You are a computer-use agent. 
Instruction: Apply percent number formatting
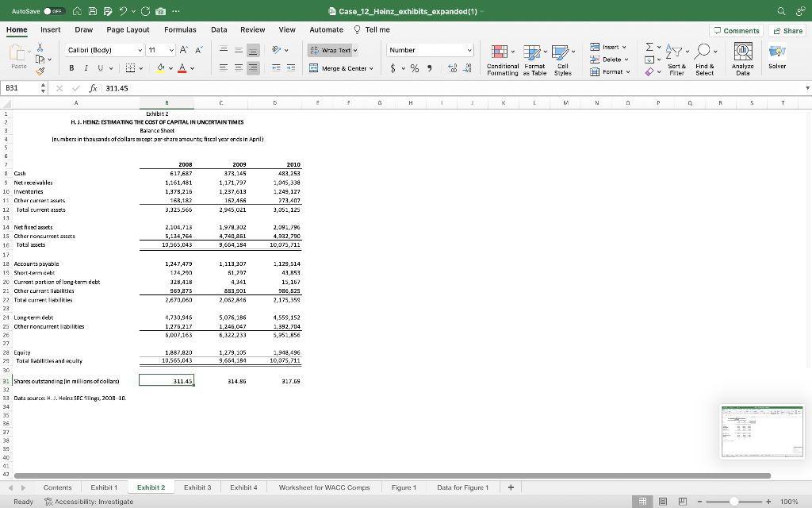click(x=414, y=68)
